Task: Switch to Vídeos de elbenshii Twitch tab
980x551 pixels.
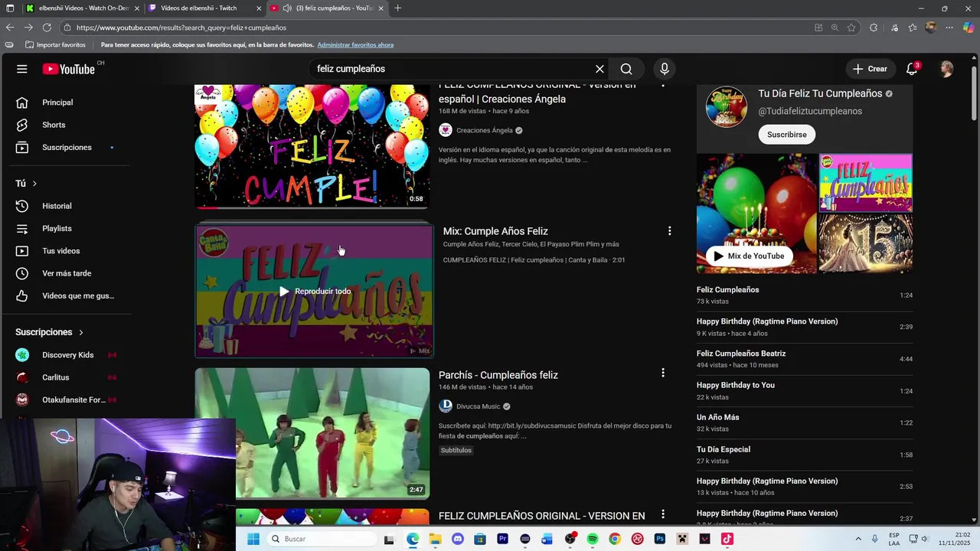Action: click(x=205, y=8)
